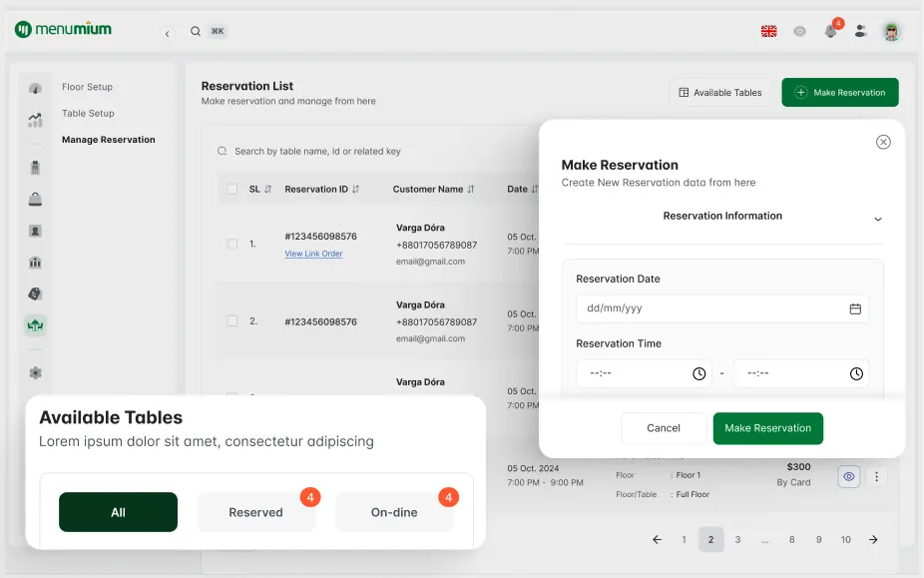Switch to the Reserved filter tab
Image resolution: width=924 pixels, height=578 pixels.
pos(257,512)
